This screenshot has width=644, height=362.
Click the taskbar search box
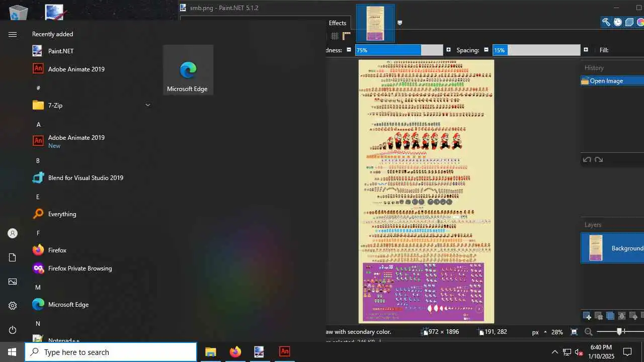pyautogui.click(x=111, y=352)
